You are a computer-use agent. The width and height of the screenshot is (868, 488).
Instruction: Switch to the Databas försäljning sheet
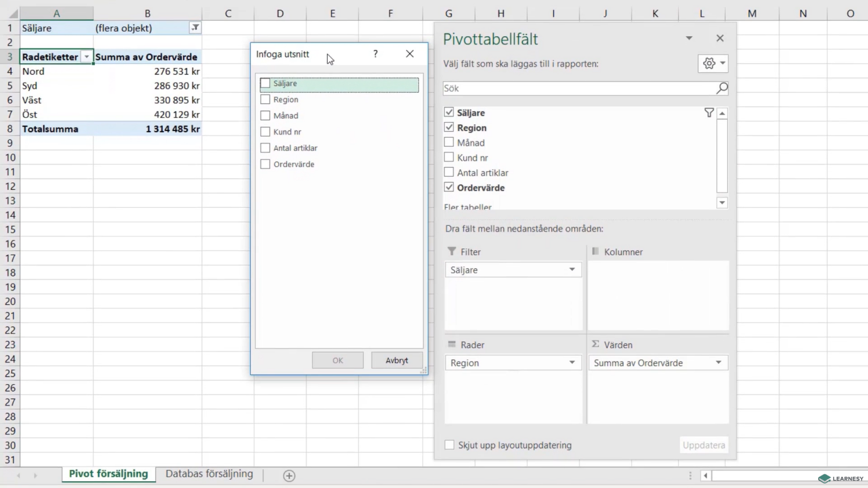pyautogui.click(x=209, y=474)
